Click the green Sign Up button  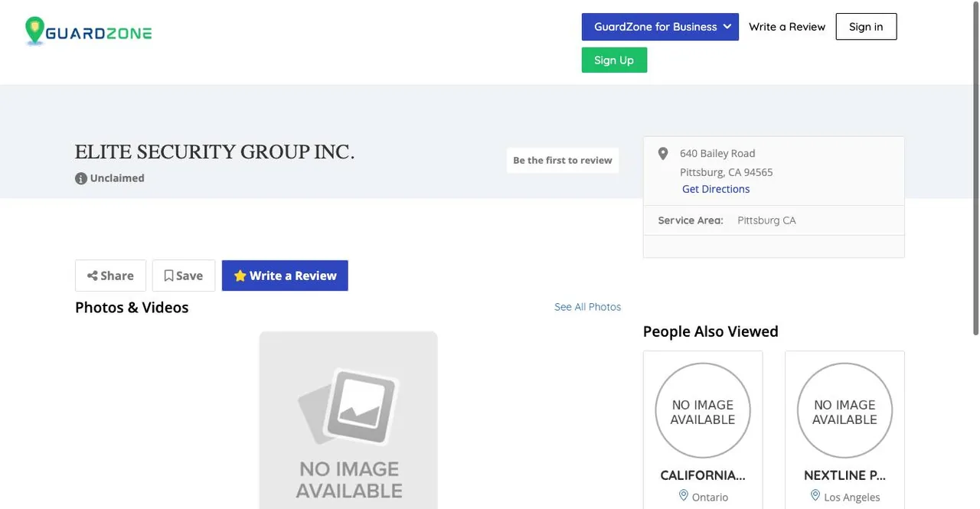tap(614, 60)
